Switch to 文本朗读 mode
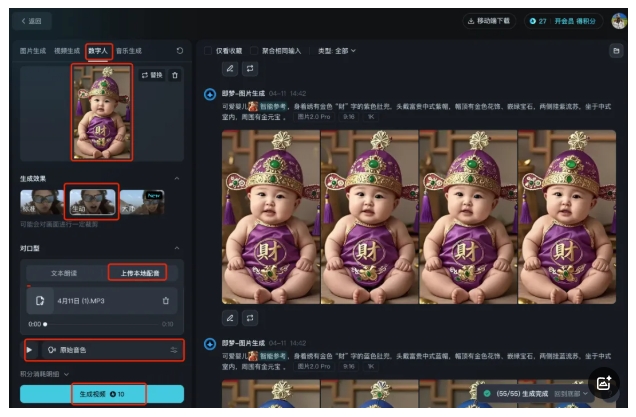 64,273
